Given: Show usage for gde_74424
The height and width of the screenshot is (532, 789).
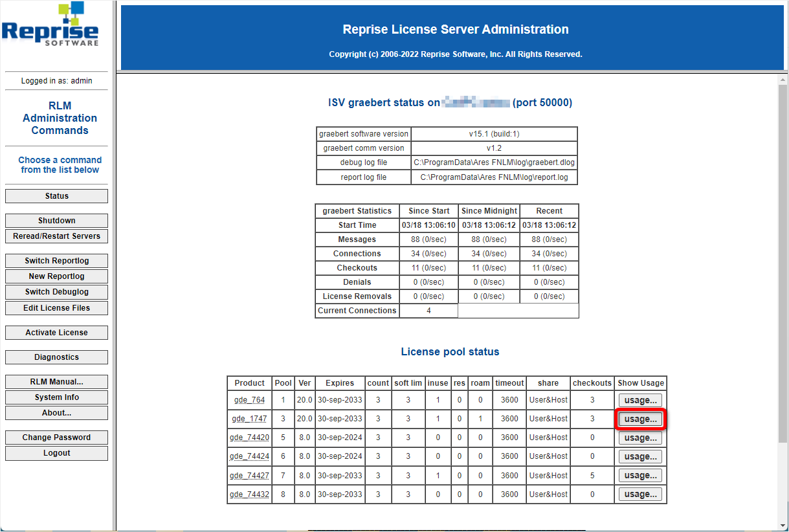Looking at the screenshot, I should click(x=640, y=456).
